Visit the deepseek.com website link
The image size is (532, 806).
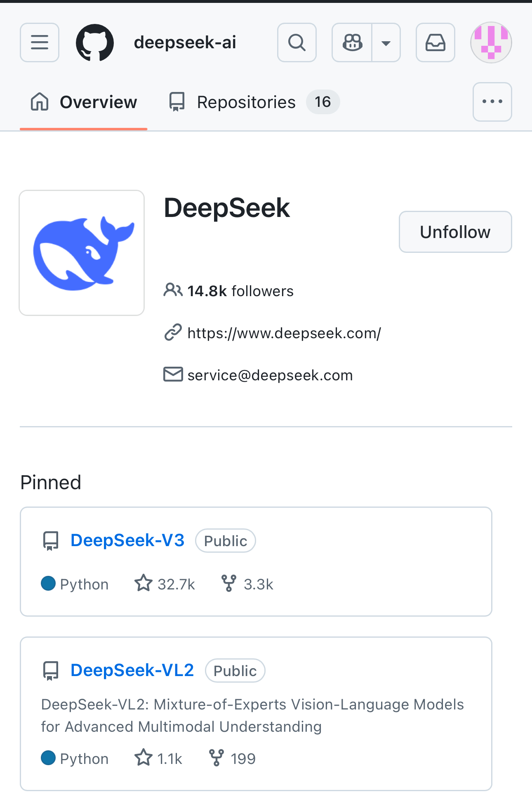point(284,333)
